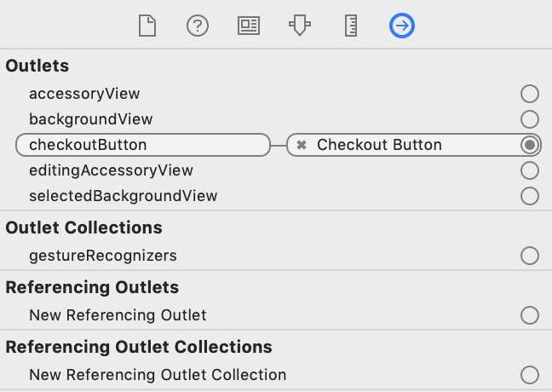Click the filled checkoutButton connection circle

click(530, 145)
